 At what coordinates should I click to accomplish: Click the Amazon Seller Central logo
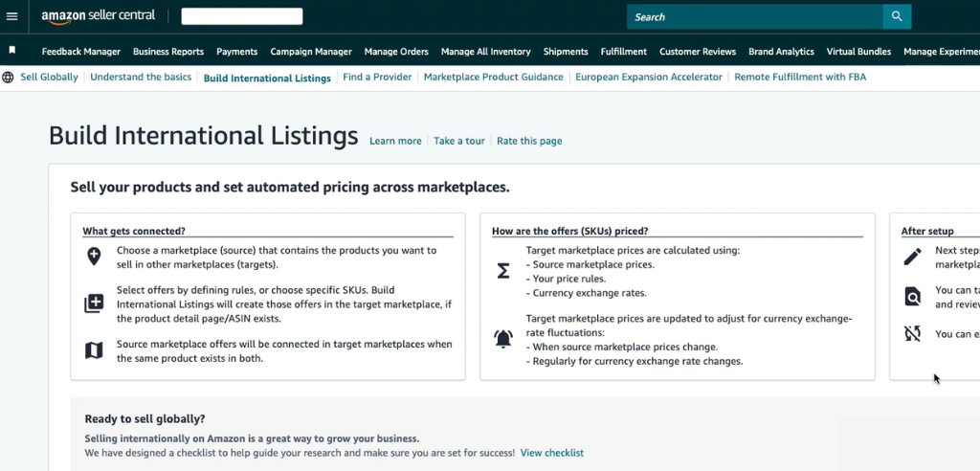[99, 16]
